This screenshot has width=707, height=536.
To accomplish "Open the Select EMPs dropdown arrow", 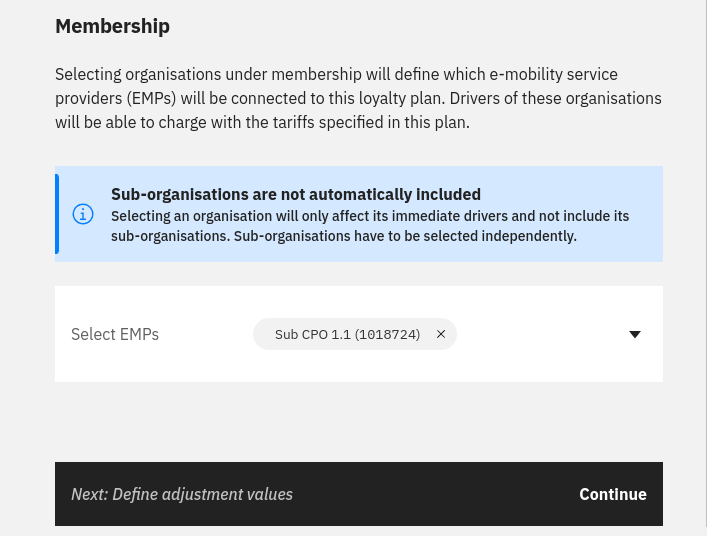I will 635,334.
